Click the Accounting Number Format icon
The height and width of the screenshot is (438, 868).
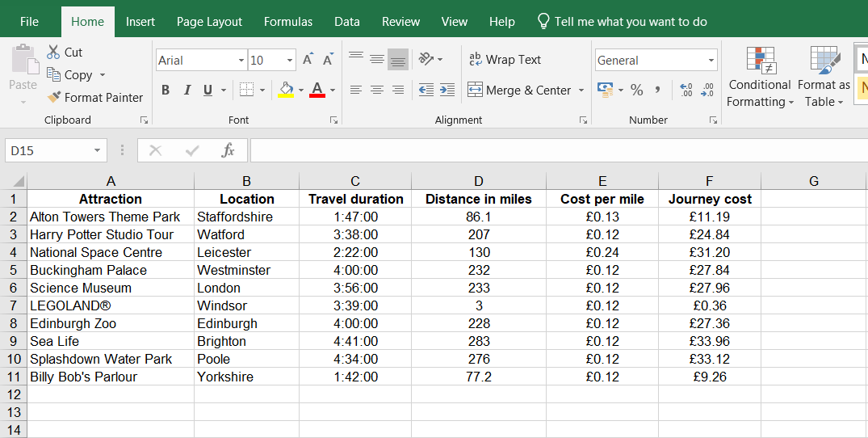(x=605, y=90)
